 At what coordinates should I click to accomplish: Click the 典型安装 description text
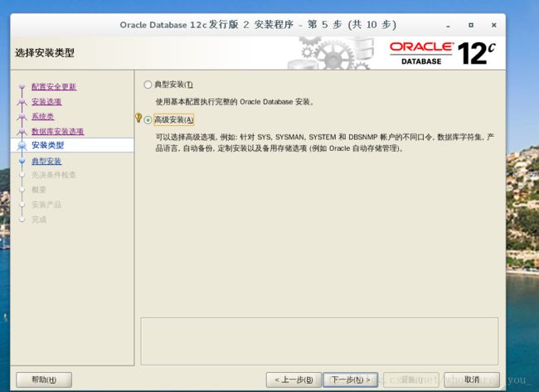235,102
